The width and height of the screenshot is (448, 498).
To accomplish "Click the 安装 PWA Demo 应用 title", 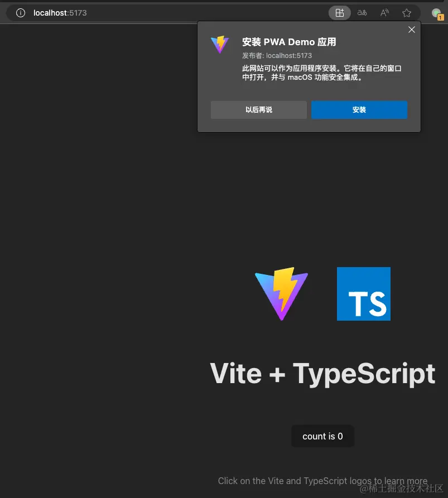I will pyautogui.click(x=289, y=42).
